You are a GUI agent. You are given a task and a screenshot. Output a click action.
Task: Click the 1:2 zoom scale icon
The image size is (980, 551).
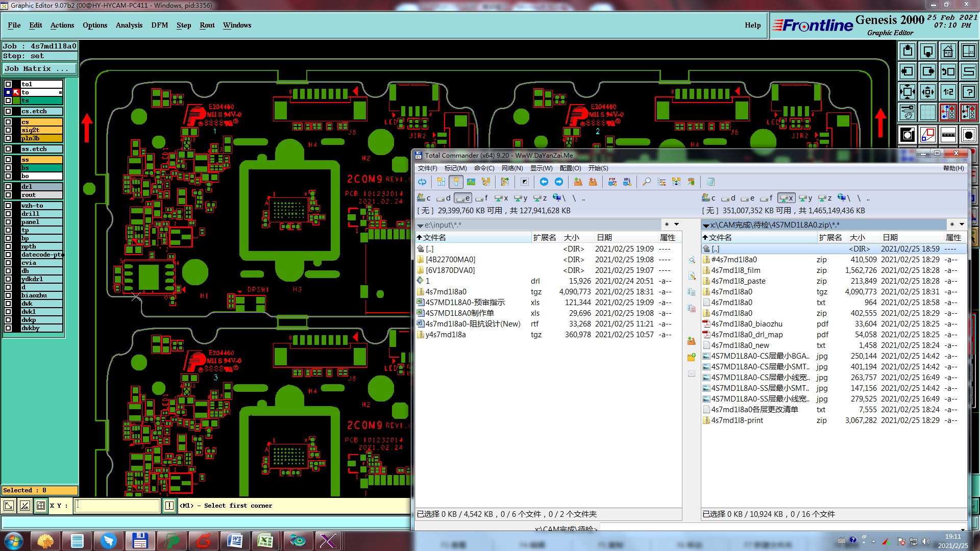pos(948,92)
